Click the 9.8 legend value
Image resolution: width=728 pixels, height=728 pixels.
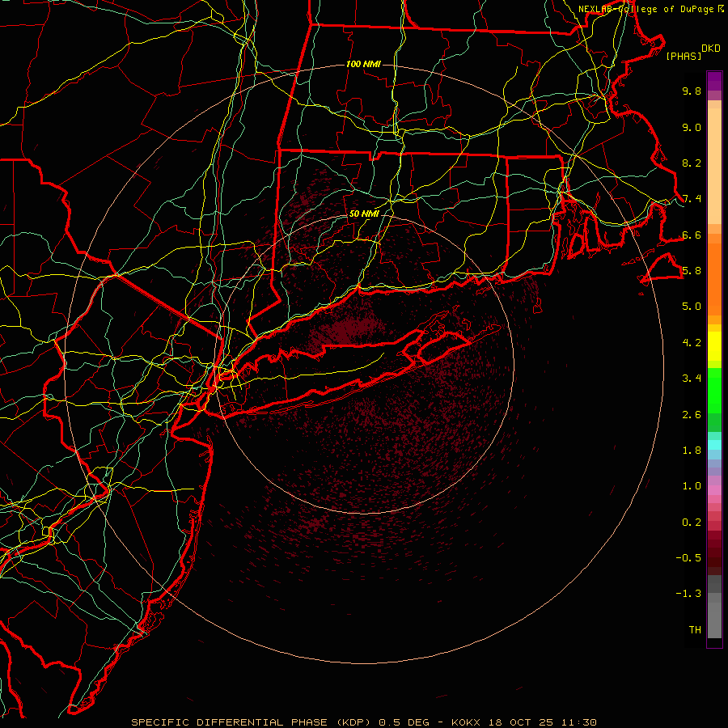click(692, 91)
